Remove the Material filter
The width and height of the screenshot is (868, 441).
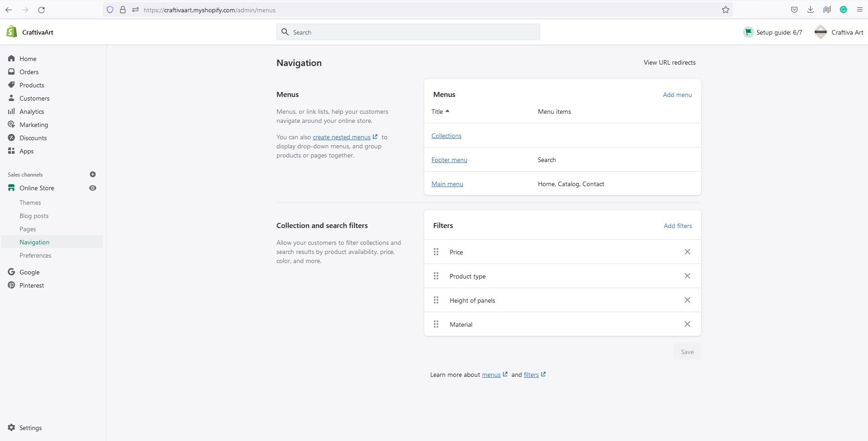pyautogui.click(x=687, y=324)
